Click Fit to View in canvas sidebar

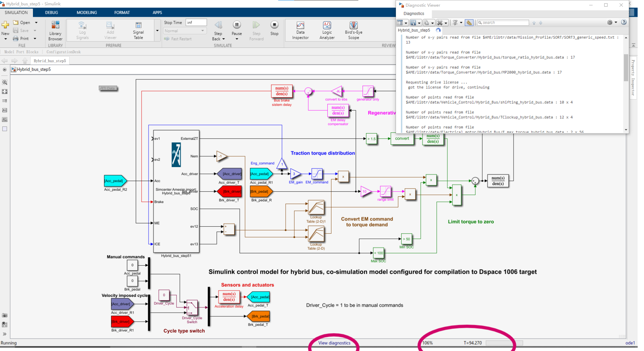point(5,91)
